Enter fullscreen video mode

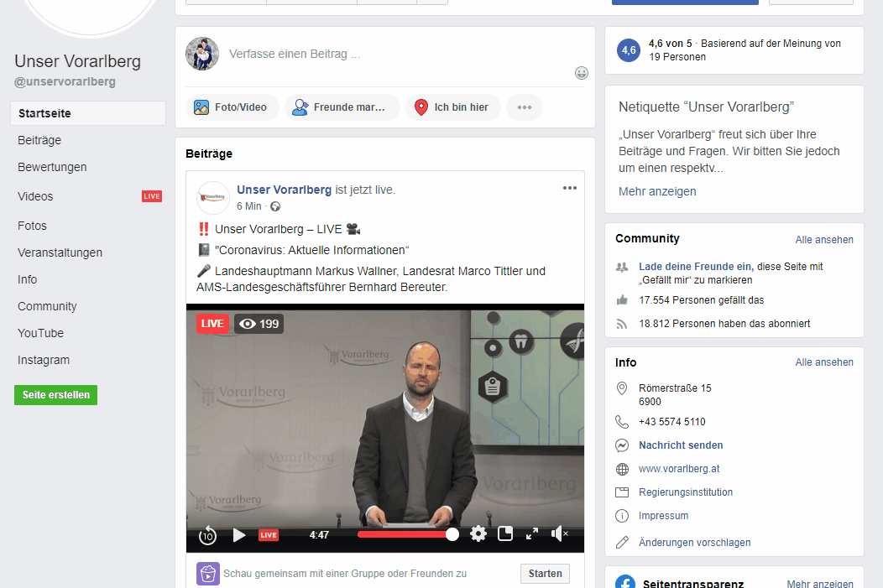(532, 534)
